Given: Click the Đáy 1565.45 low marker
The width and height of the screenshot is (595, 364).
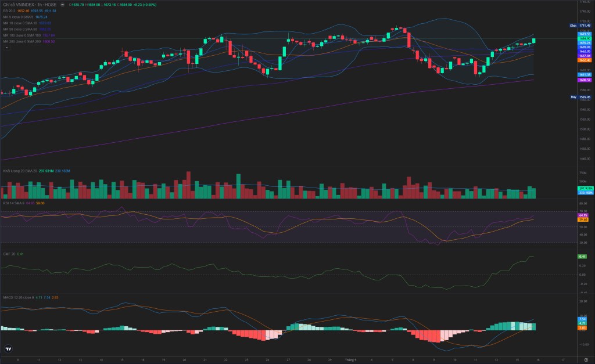Looking at the screenshot, I should pos(580,97).
